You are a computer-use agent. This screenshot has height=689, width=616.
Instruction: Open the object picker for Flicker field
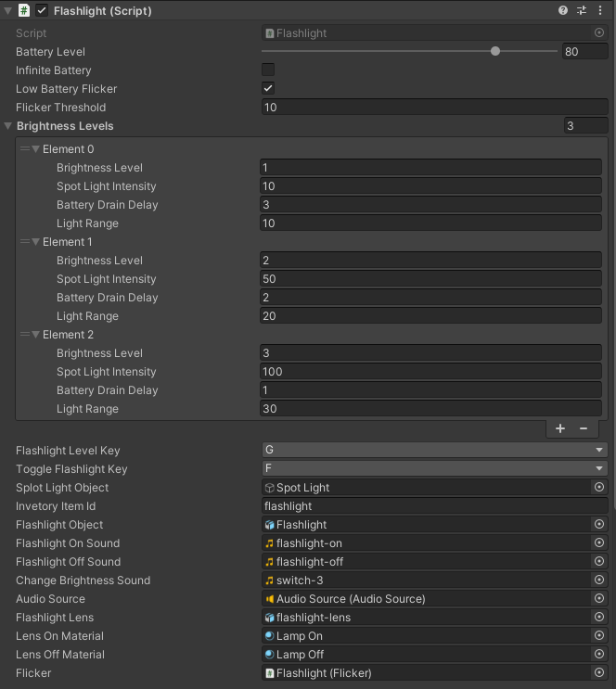599,673
